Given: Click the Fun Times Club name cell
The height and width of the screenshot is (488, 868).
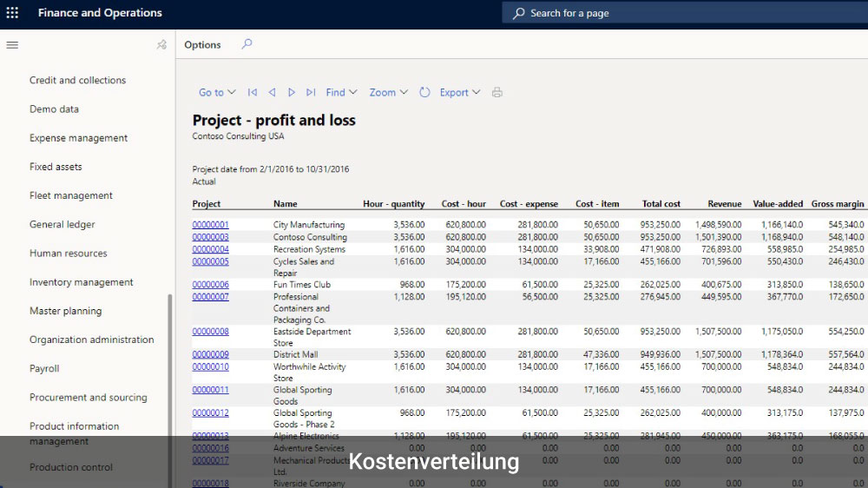Looking at the screenshot, I should [302, 285].
